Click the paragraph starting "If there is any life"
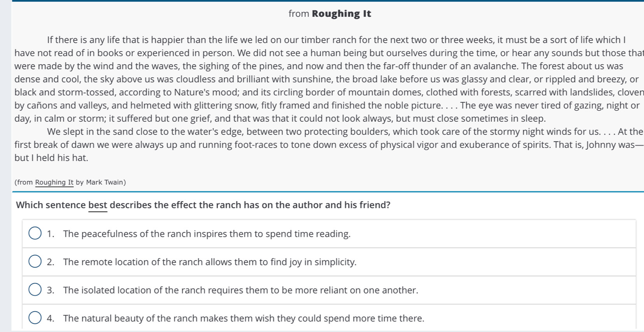644x332 pixels. [x=326, y=79]
